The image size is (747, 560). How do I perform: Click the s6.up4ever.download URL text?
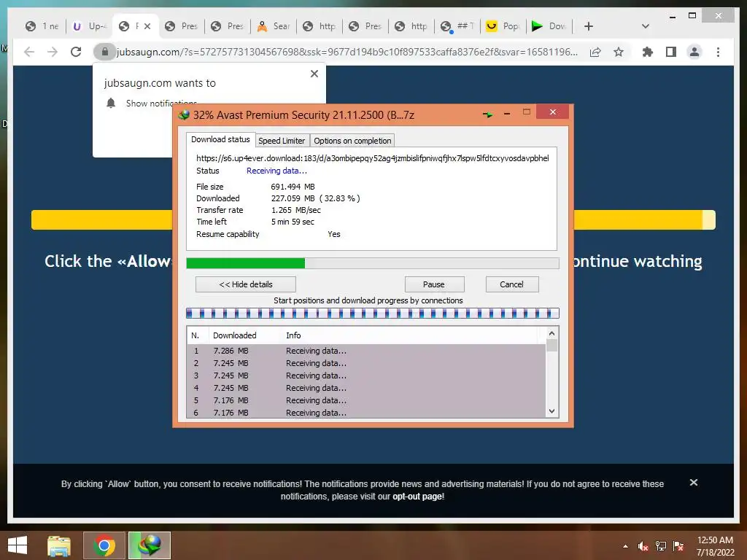(x=373, y=158)
